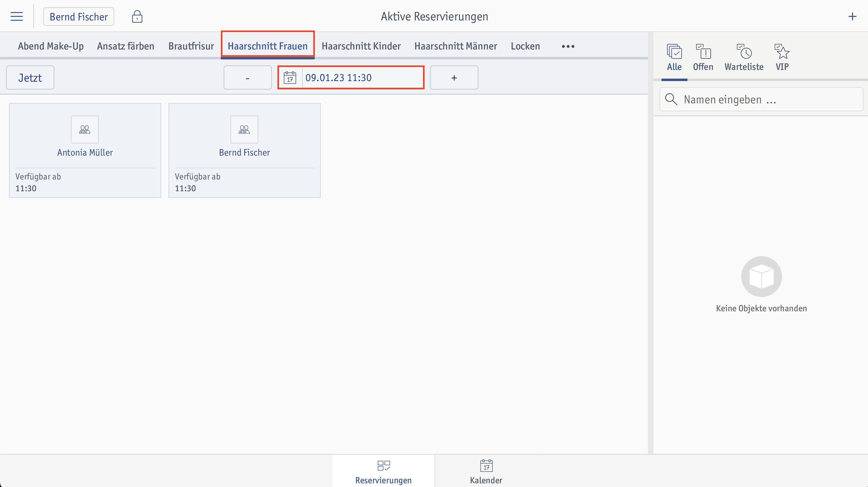Click the Aktive Reservierungen title
The image size is (868, 487).
[x=434, y=16]
